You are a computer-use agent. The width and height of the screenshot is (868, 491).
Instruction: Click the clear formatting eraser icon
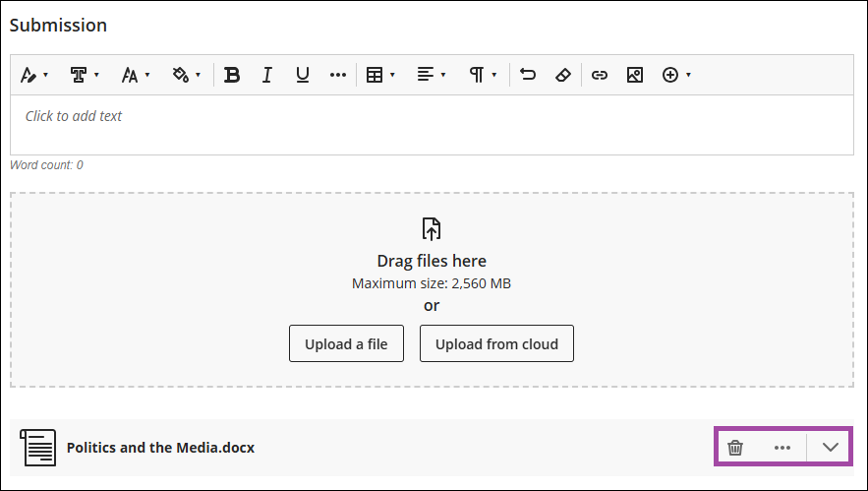(563, 75)
